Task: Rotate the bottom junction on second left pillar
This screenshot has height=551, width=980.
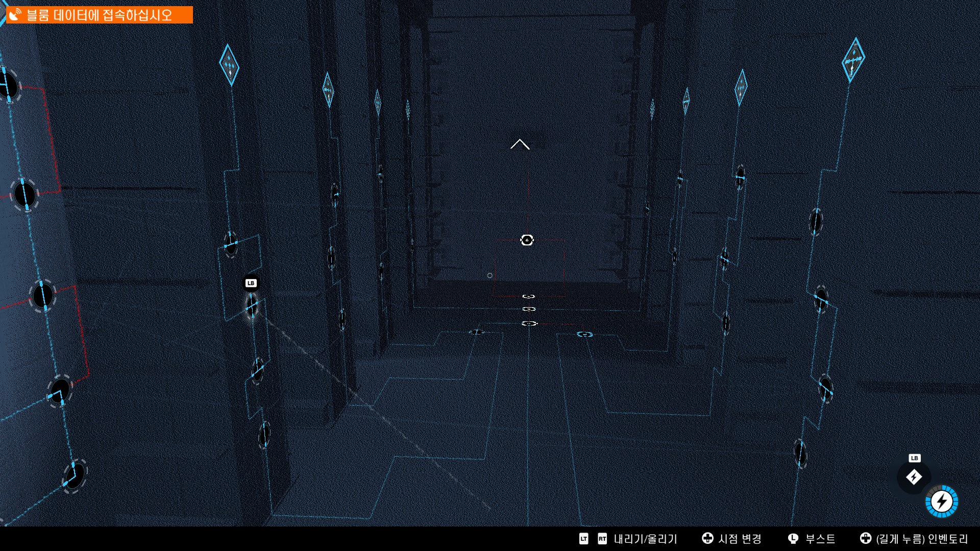Action: 342,319
